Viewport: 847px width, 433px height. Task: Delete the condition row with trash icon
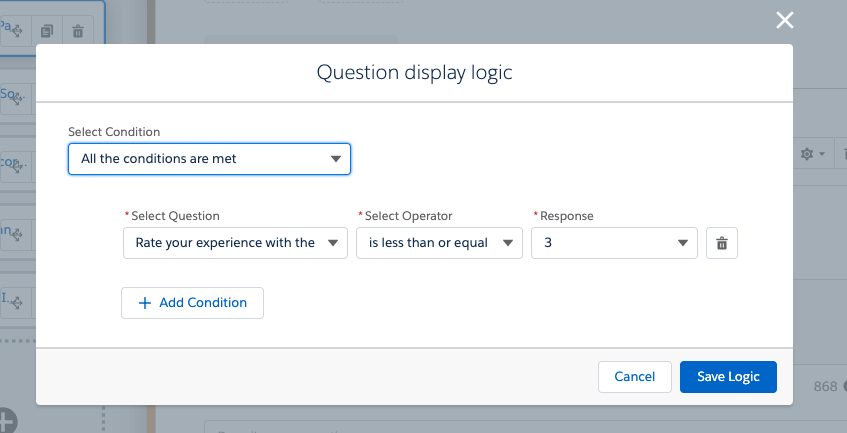(722, 243)
